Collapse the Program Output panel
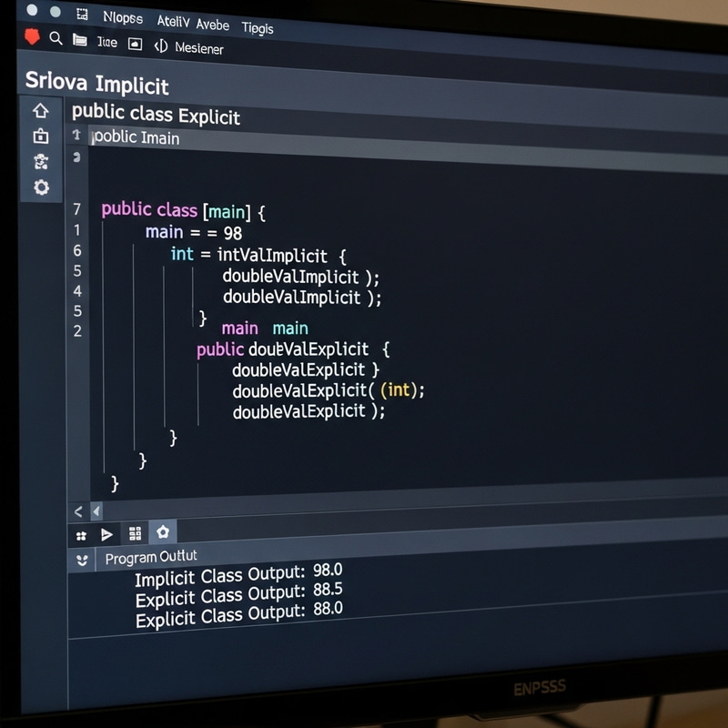 (x=81, y=556)
